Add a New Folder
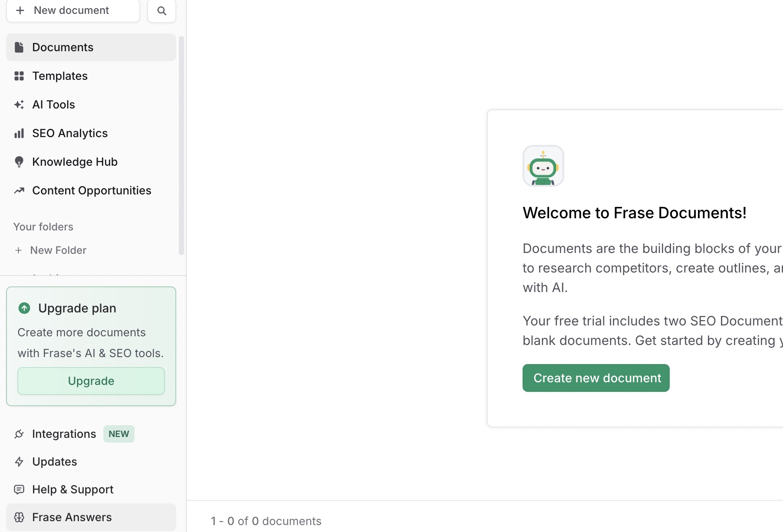This screenshot has width=783, height=532. 50,250
